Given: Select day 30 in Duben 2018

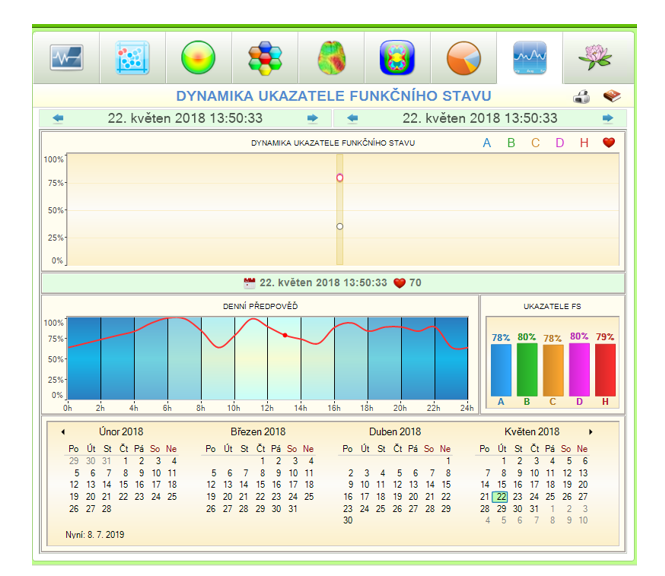Looking at the screenshot, I should 348,520.
